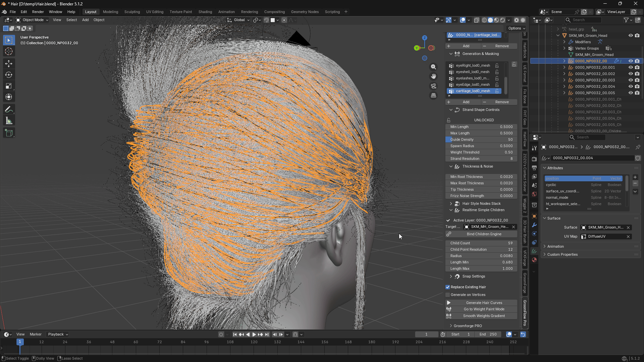Adjust Weight Threshold slider

(481, 153)
